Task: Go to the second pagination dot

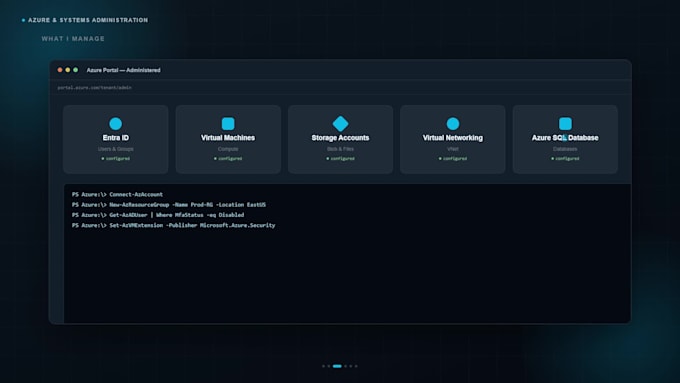Action: click(x=329, y=366)
